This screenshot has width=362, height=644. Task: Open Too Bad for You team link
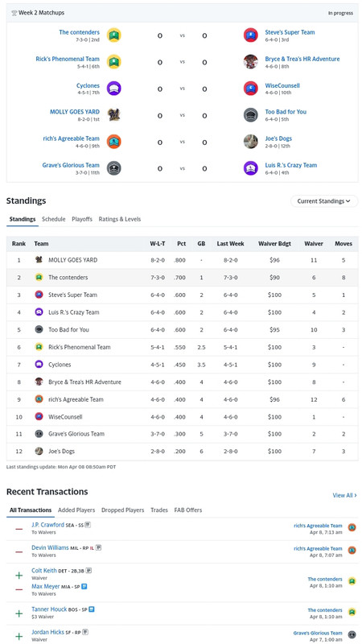286,112
